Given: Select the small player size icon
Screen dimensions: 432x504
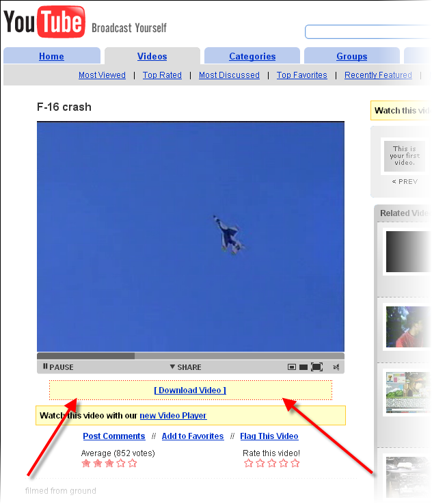Looking at the screenshot, I should pyautogui.click(x=292, y=367).
